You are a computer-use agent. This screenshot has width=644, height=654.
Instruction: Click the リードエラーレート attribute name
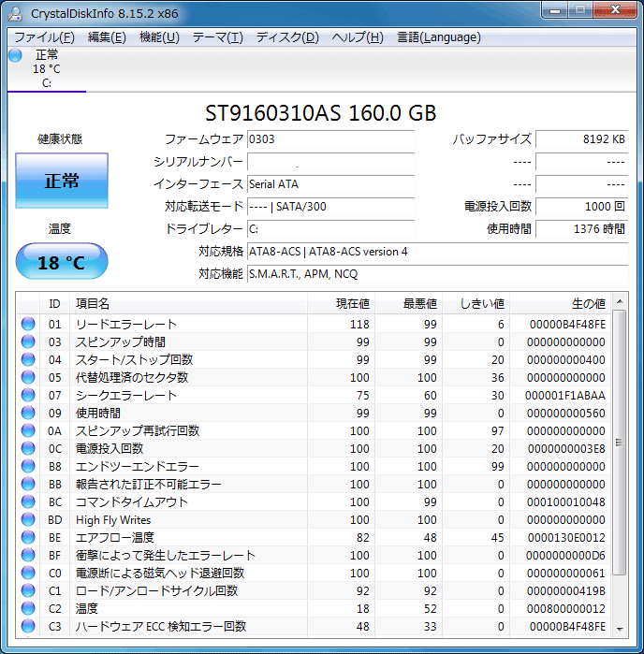click(126, 324)
